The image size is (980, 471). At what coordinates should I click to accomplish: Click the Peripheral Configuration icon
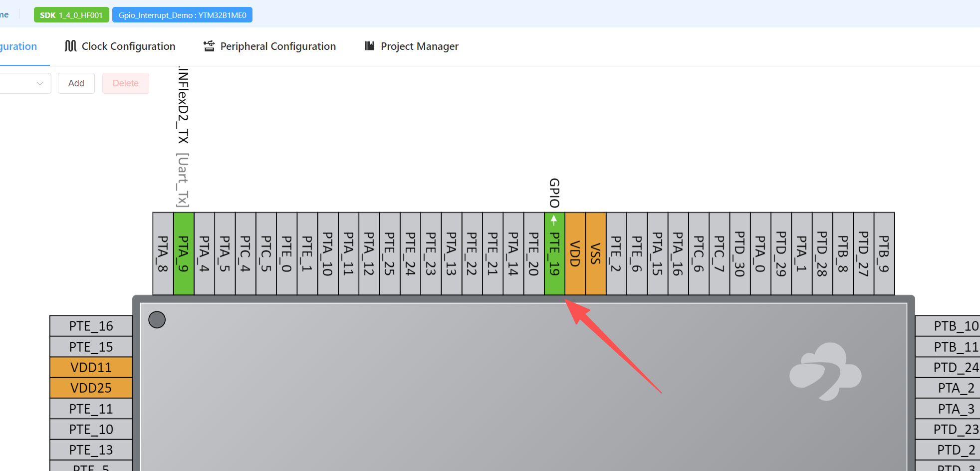pos(209,46)
